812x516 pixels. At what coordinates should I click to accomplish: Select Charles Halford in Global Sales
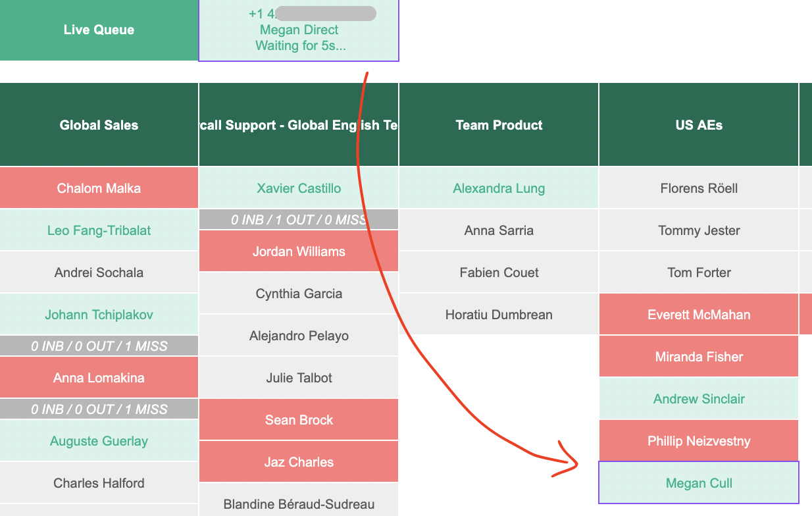pyautogui.click(x=99, y=482)
